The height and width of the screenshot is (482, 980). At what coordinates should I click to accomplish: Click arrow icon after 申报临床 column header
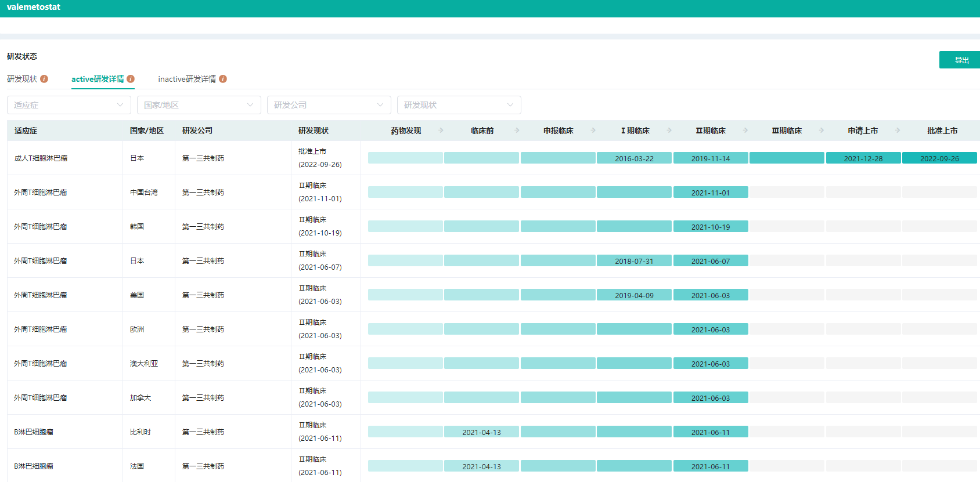click(593, 131)
